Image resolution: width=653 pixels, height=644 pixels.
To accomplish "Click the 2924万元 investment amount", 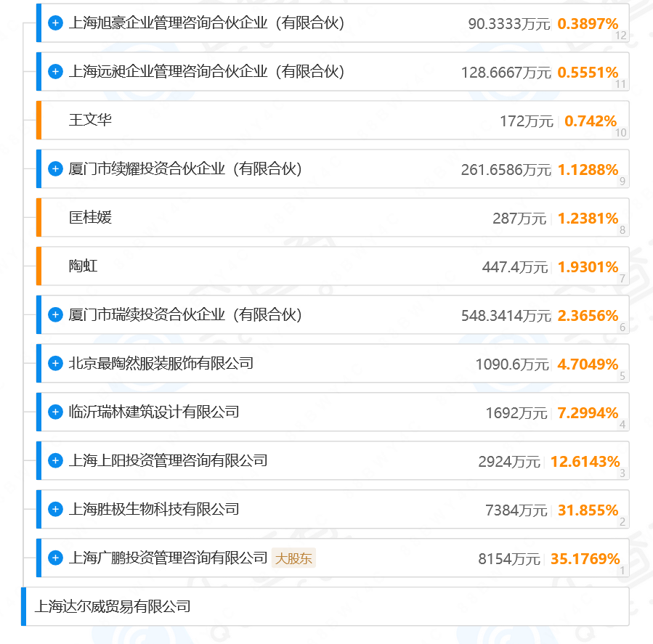I will 509,462.
